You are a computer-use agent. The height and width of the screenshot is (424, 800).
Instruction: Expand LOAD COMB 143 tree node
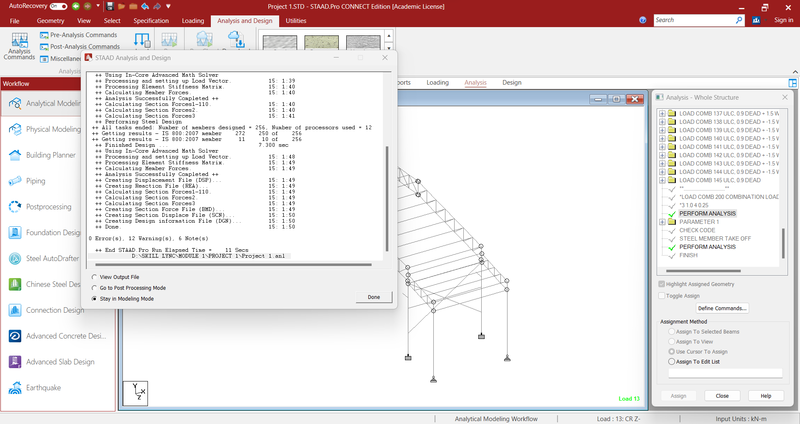662,163
